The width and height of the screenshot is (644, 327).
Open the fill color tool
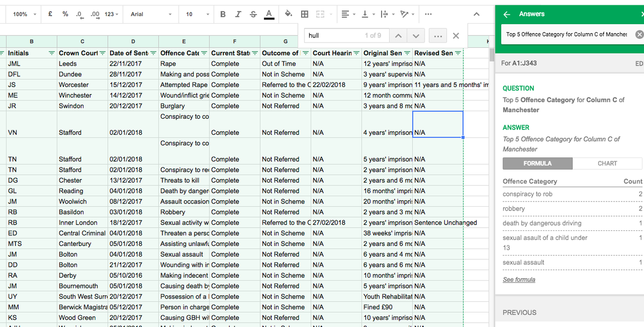tap(288, 14)
